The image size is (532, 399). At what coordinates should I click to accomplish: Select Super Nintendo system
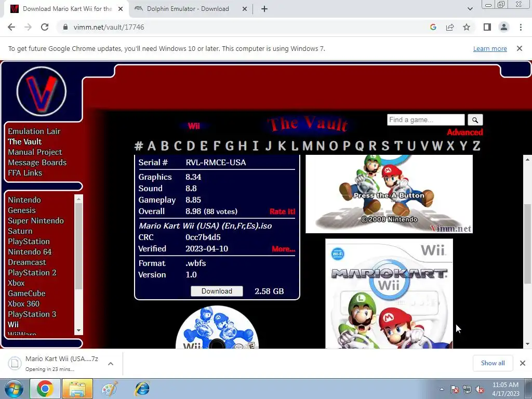coord(36,220)
